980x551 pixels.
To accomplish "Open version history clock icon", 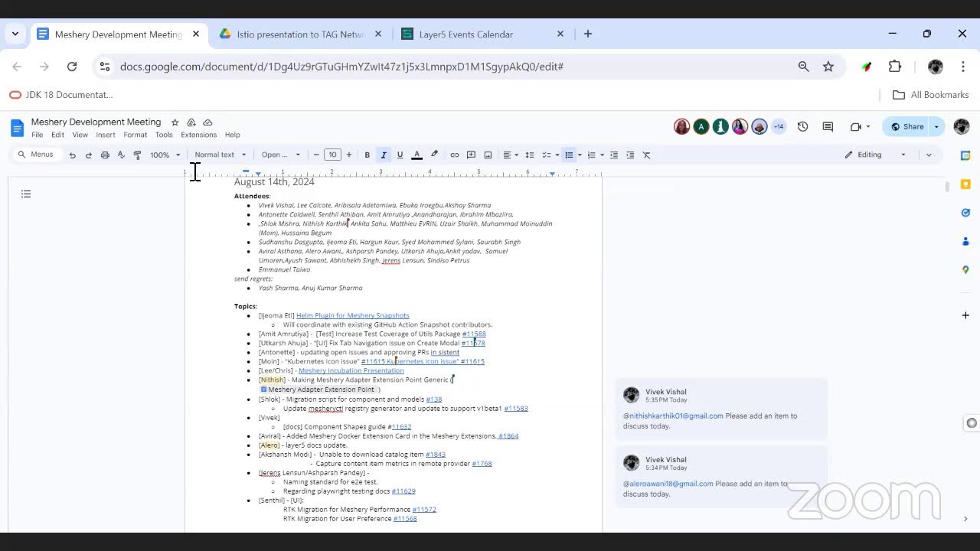I will 802,126.
